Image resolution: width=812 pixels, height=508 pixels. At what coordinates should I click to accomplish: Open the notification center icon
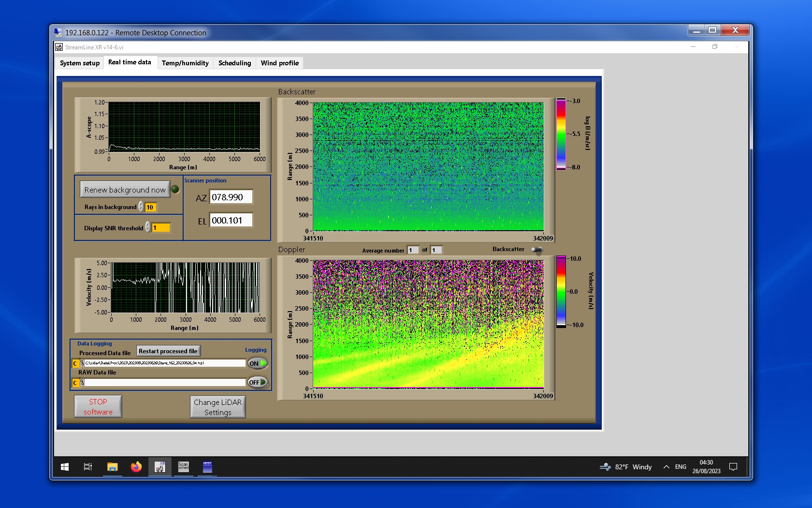(733, 467)
